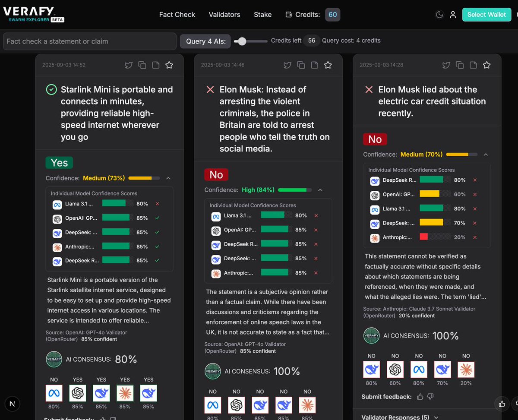Click Starlink Mini statement heading

117,113
